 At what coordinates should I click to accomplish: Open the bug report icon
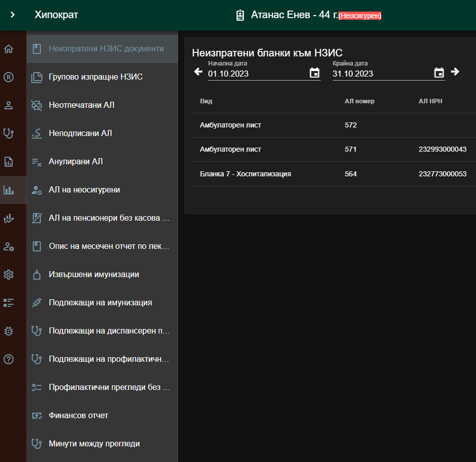pos(9,331)
